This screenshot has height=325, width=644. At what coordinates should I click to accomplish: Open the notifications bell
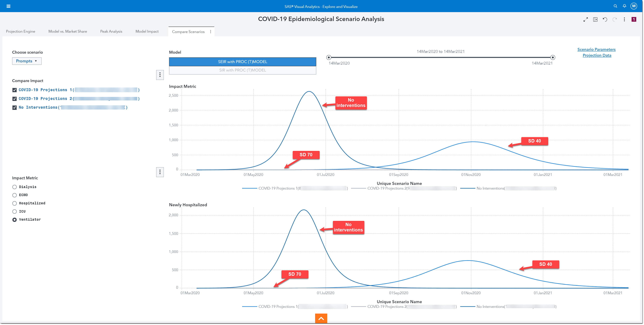click(624, 6)
